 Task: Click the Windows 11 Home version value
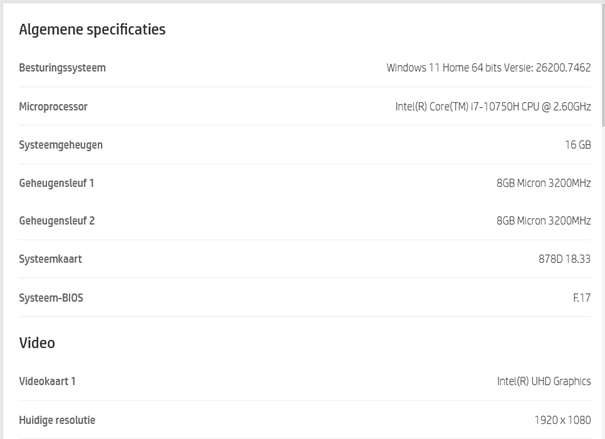pyautogui.click(x=488, y=68)
